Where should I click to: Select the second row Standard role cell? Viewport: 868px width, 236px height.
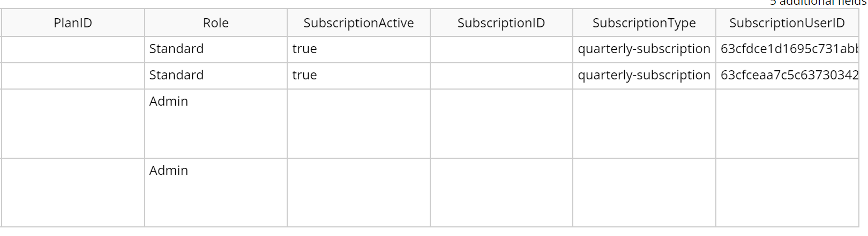click(216, 76)
